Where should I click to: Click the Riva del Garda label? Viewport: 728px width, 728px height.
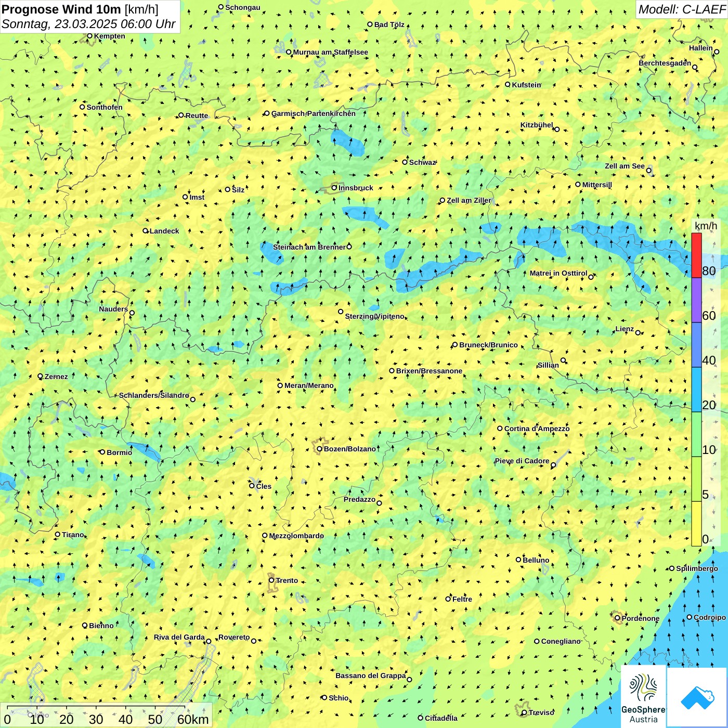click(179, 637)
